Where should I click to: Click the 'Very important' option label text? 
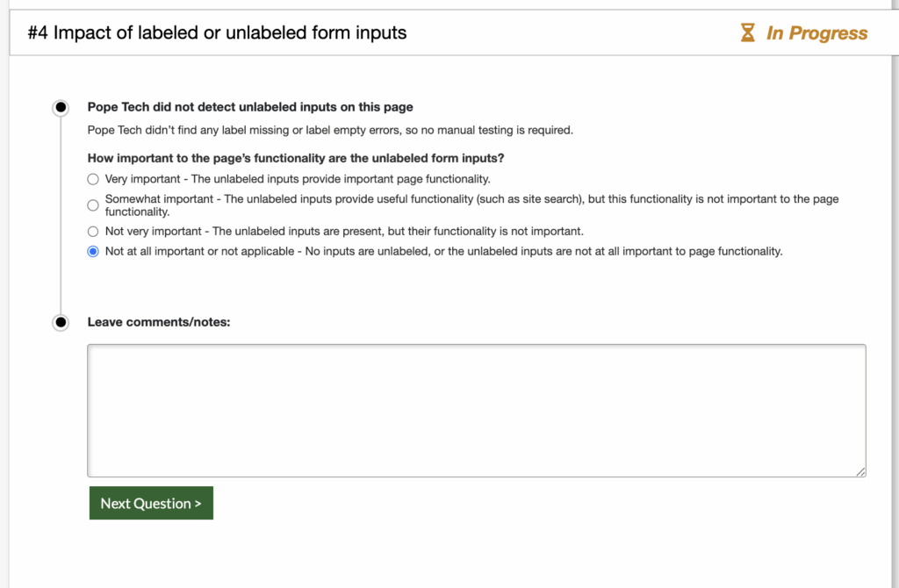click(298, 179)
